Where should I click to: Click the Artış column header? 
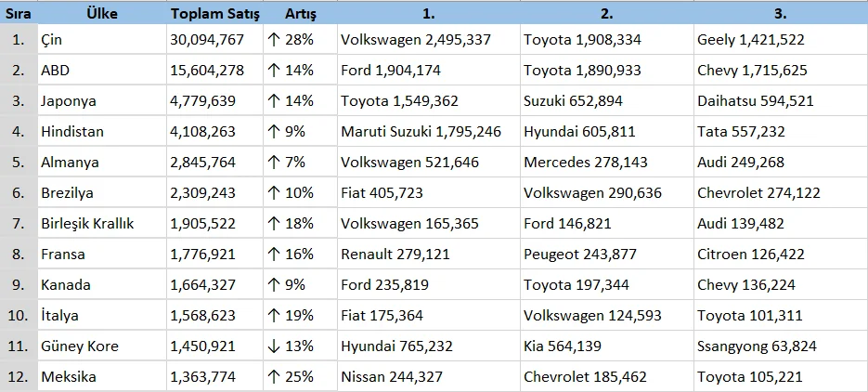pos(300,14)
